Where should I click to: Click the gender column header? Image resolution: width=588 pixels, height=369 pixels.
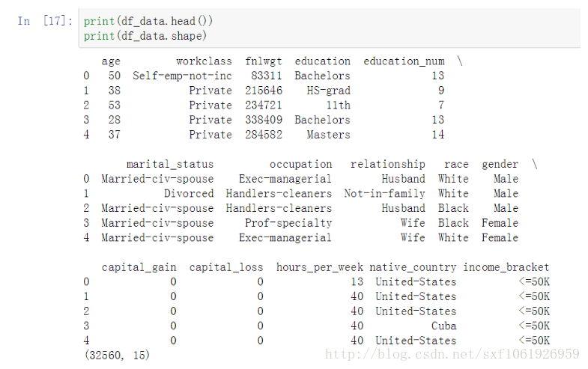click(500, 165)
